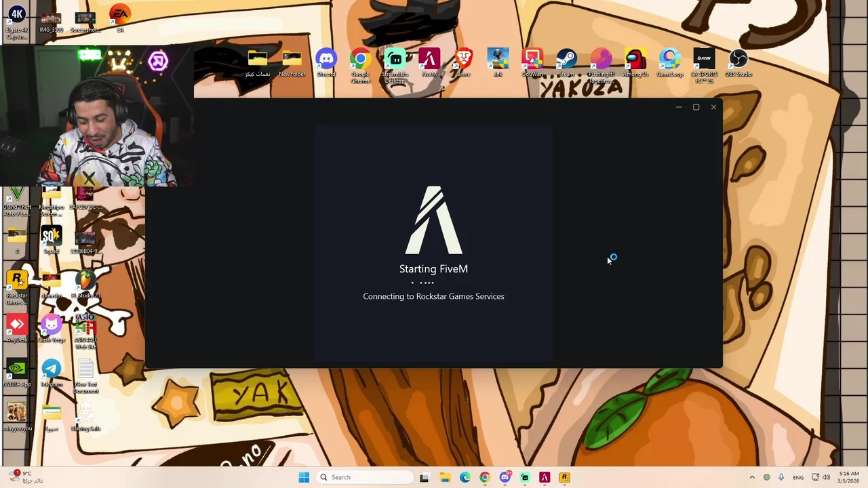Image resolution: width=868 pixels, height=488 pixels.
Task: Open the Clash Verge desktop shortcut
Action: point(51,329)
